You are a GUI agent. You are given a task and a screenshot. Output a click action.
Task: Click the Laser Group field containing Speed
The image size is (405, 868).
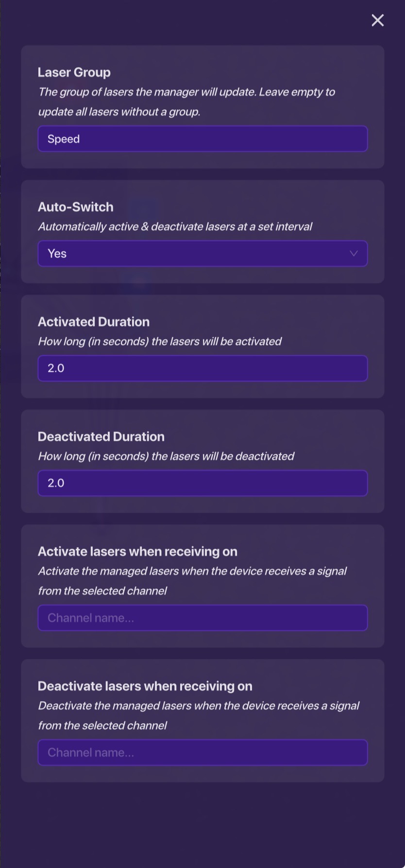tap(202, 139)
